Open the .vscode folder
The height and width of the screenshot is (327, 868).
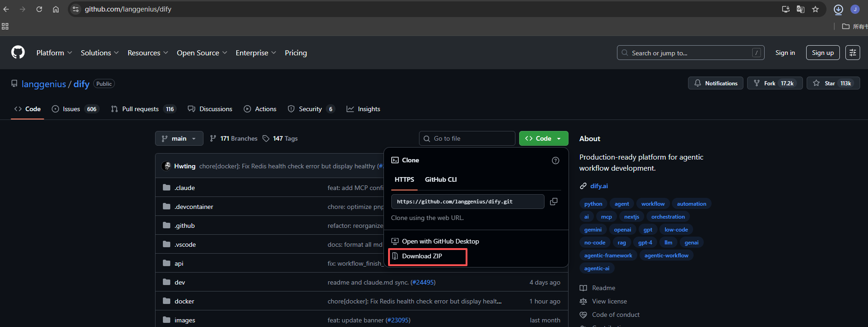coord(185,244)
